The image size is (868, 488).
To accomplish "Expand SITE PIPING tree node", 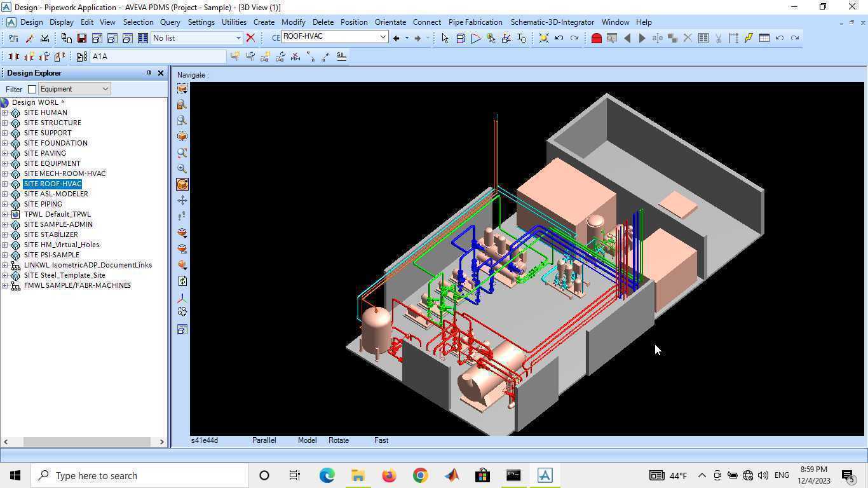I will coord(5,204).
